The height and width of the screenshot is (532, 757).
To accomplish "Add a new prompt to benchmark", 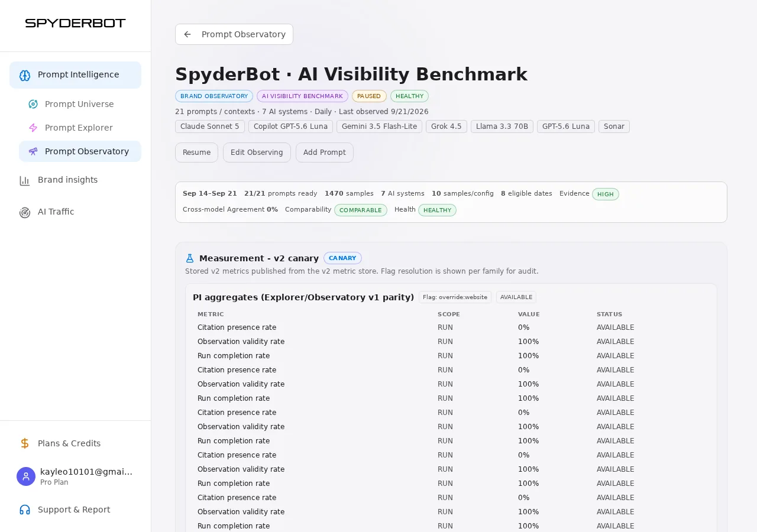I will click(325, 153).
